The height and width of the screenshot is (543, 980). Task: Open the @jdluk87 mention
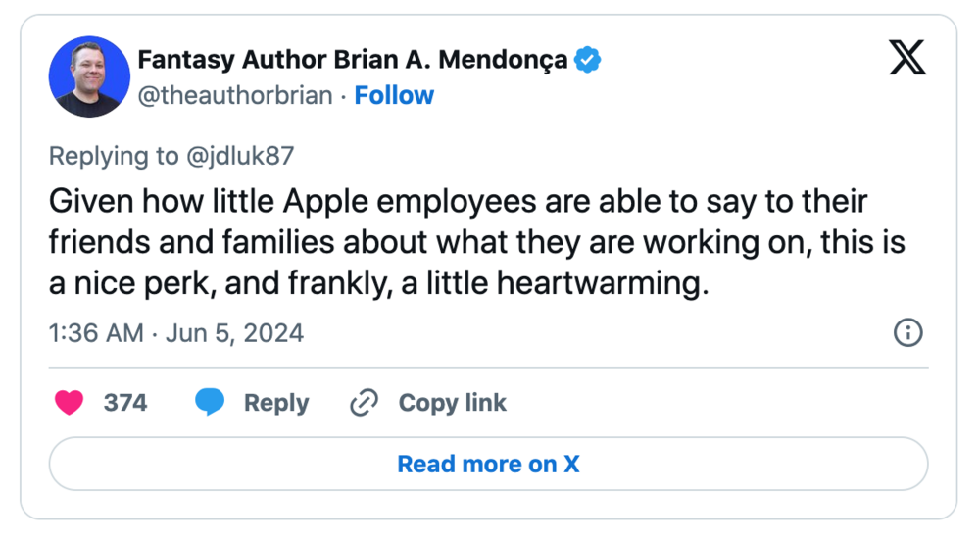[x=238, y=156]
